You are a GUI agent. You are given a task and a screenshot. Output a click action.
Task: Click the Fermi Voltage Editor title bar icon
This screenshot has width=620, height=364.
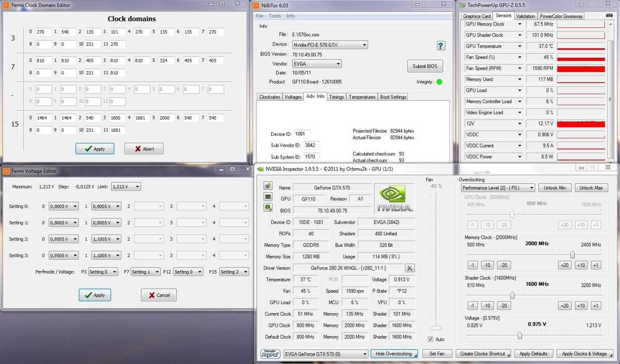(6, 170)
